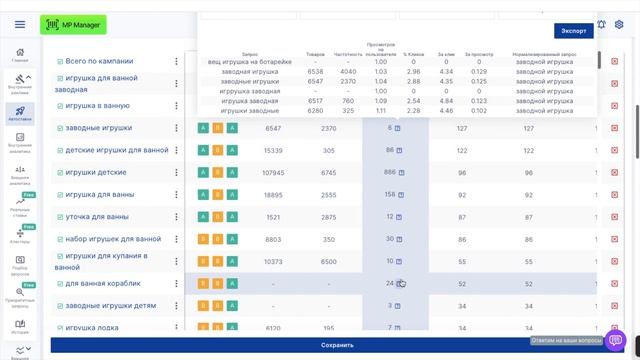Open the hamburger navigation menu
The width and height of the screenshot is (640, 360).
(x=20, y=24)
